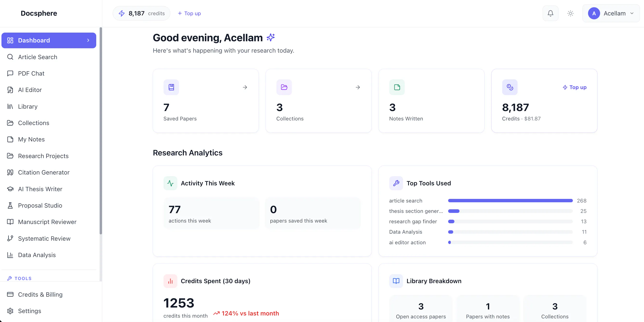Toggle the light/dark theme sun icon
The image size is (644, 322).
click(x=570, y=13)
